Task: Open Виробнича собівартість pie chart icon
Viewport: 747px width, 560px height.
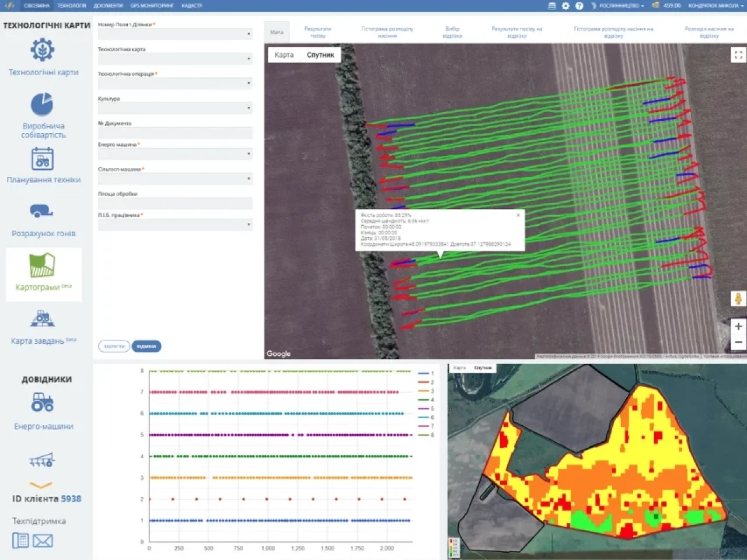Action: (x=42, y=104)
